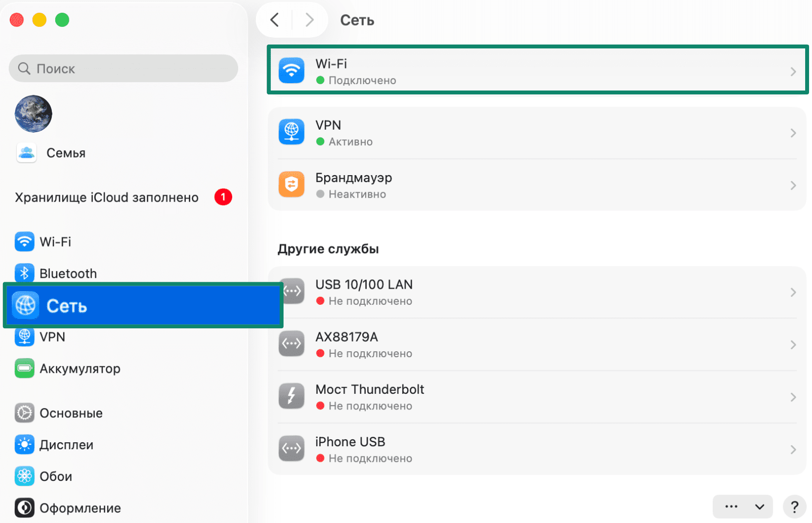
Task: Open the Обои wallpaper icon
Action: (24, 476)
